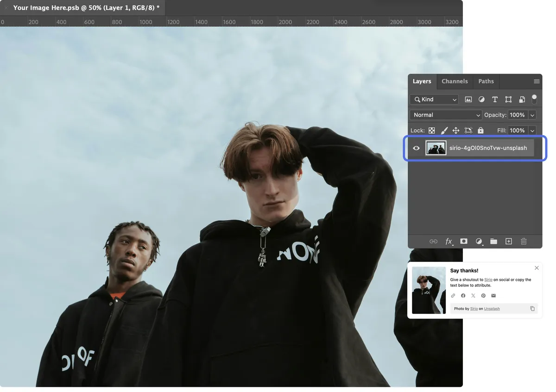Lock image pixels brush icon

tap(444, 131)
